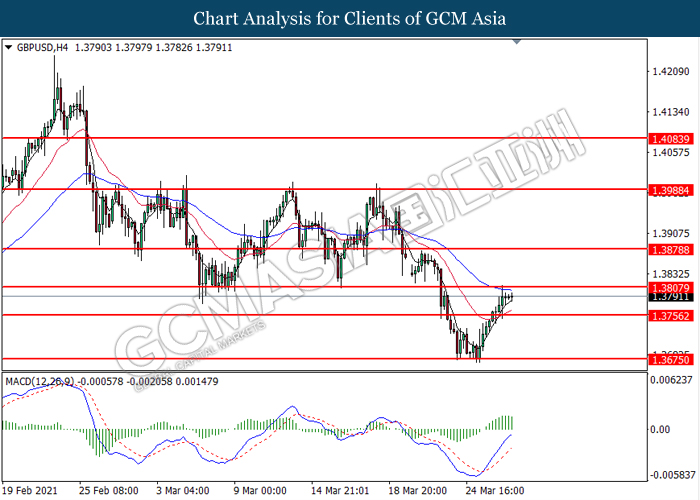Click the 1.41340 price axis value

tap(671, 112)
